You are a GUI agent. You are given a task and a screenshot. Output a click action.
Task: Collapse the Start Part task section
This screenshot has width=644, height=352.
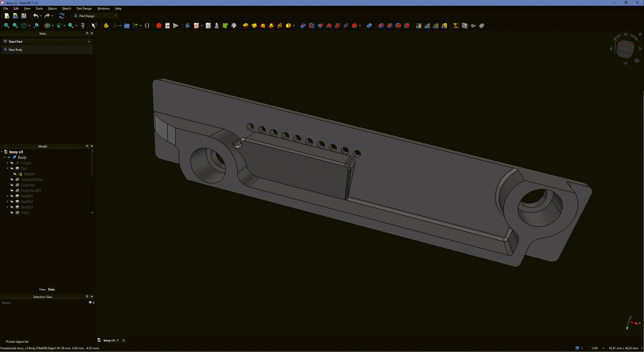pos(89,42)
